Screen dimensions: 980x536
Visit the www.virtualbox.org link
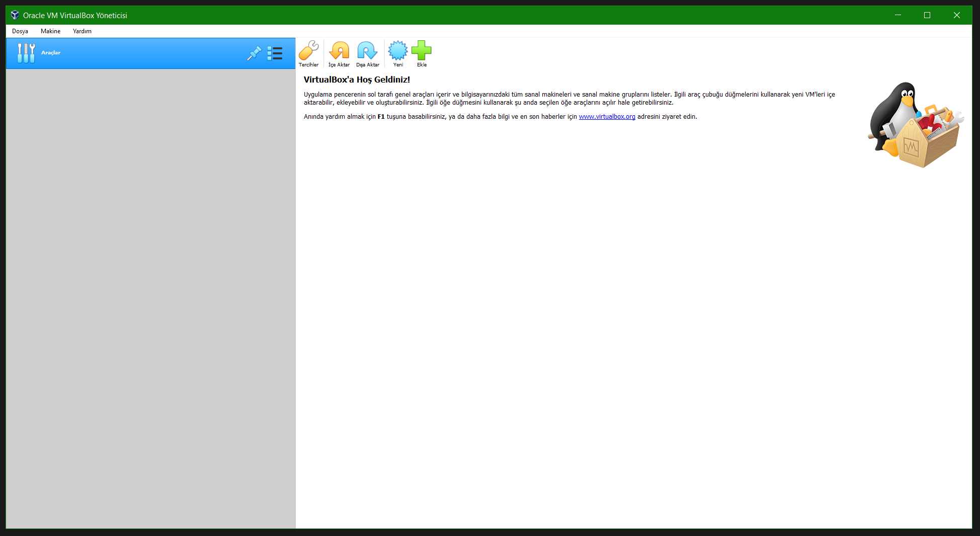pos(607,116)
